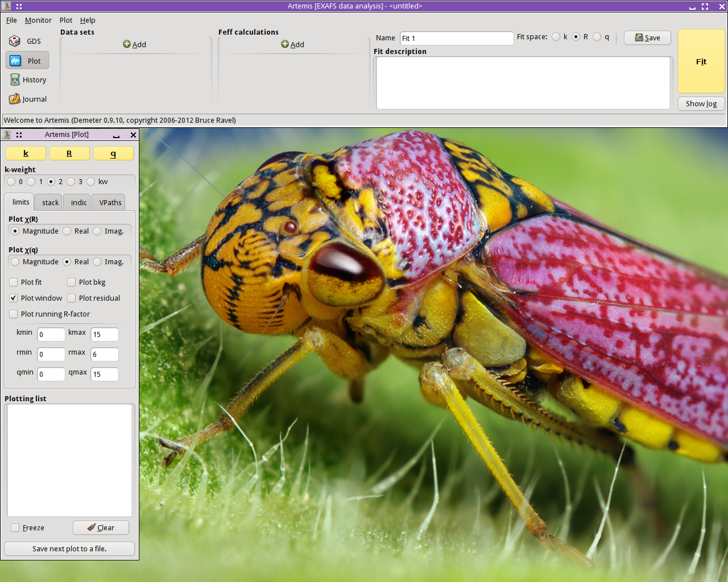
Task: Switch to the VPaths tab
Action: pos(110,203)
